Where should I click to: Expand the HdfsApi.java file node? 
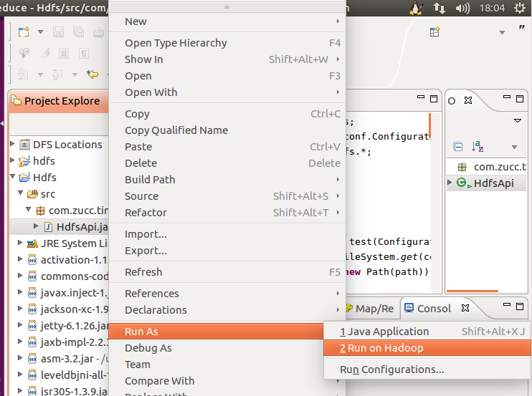36,226
